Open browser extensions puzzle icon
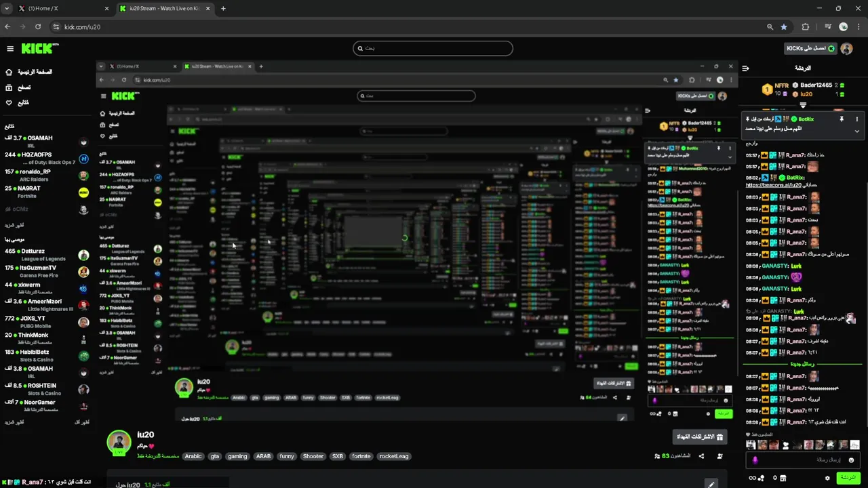This screenshot has height=488, width=868. click(806, 26)
